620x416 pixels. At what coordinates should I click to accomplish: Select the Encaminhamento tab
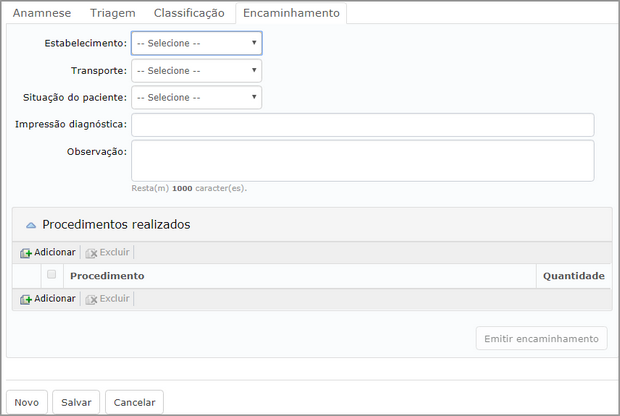291,13
